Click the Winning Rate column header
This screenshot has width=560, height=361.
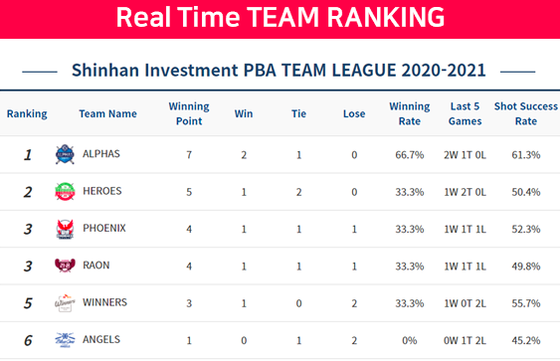tap(410, 114)
